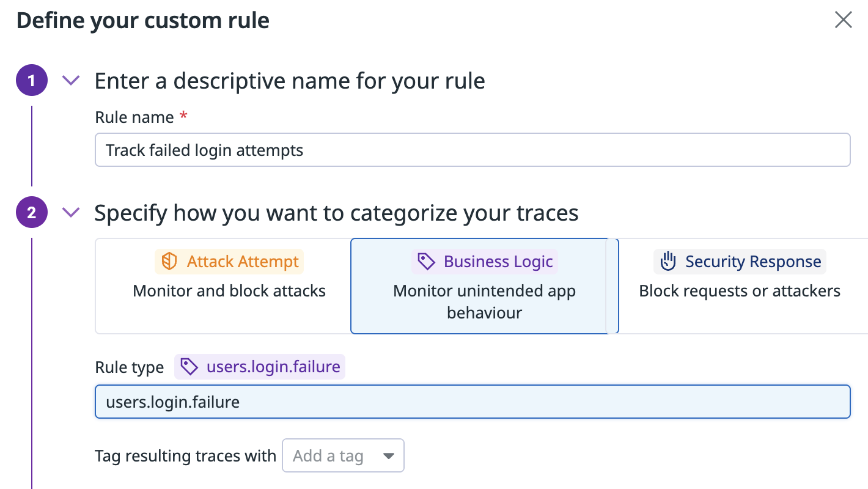Click the Attack Attempt shield icon
Viewport: 868px width, 489px height.
[169, 262]
